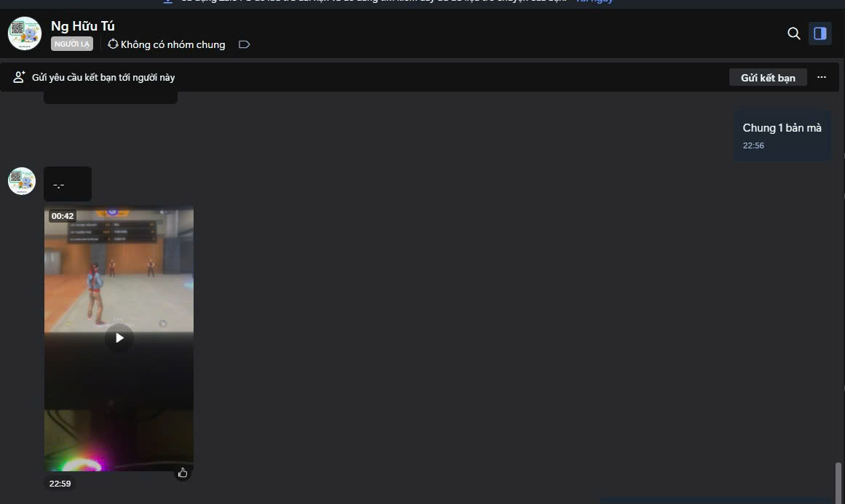Play the 00:42 video message
This screenshot has height=504, width=845.
click(119, 337)
